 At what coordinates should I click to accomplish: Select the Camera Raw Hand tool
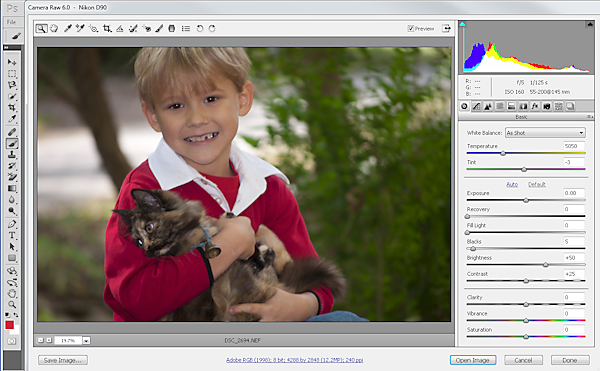click(x=54, y=28)
